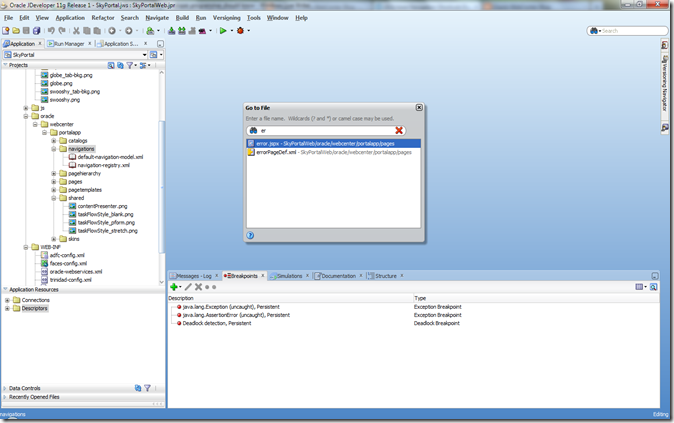The image size is (674, 423).
Task: Click the blue Help icon in Go to File
Action: 250,235
